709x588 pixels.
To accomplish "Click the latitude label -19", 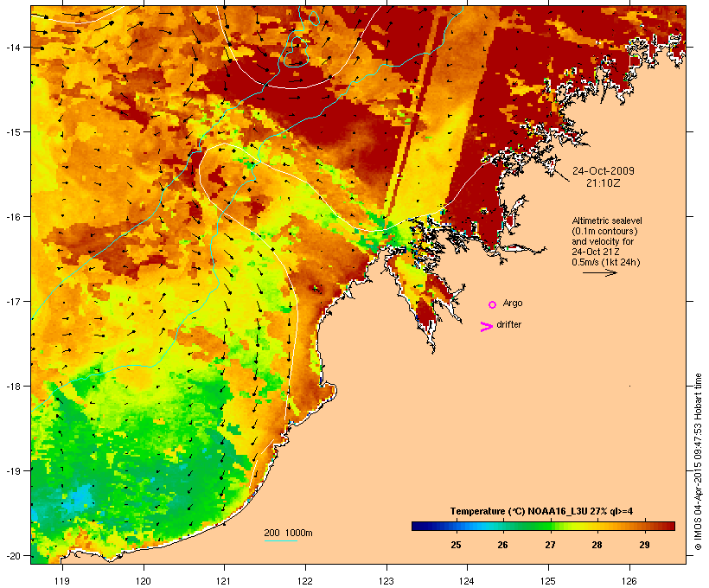I will point(12,471).
